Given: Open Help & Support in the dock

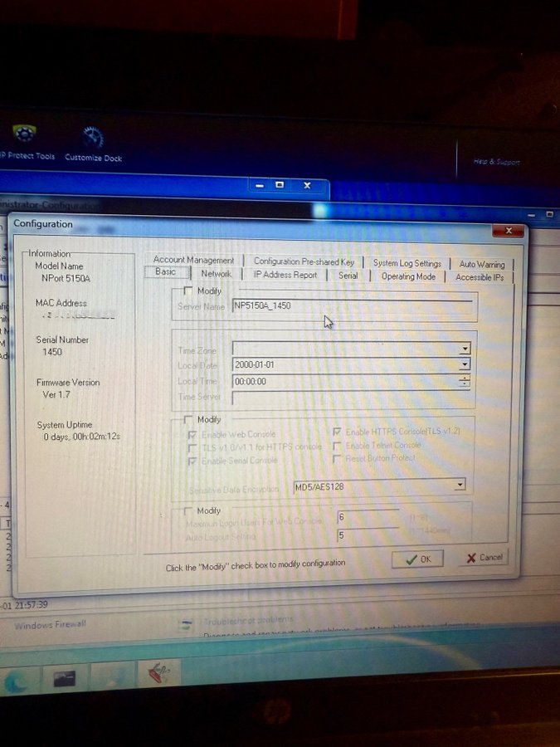Looking at the screenshot, I should click(x=496, y=162).
